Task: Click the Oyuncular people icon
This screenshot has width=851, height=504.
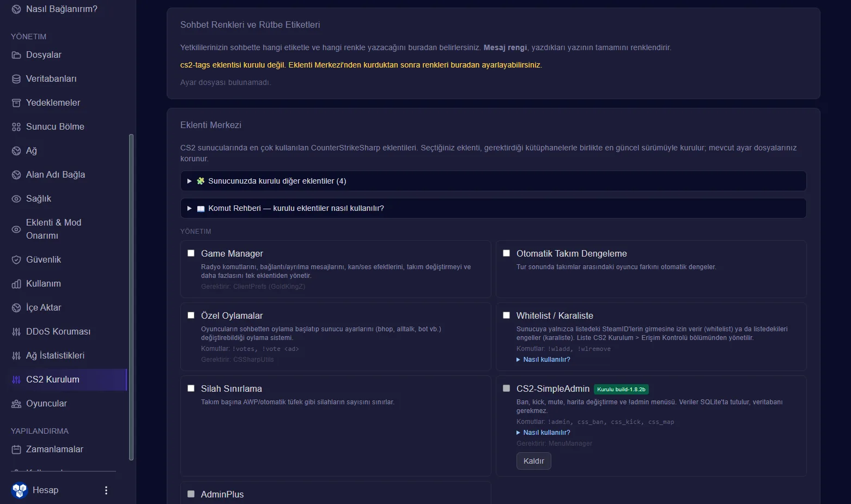Action: (x=16, y=404)
